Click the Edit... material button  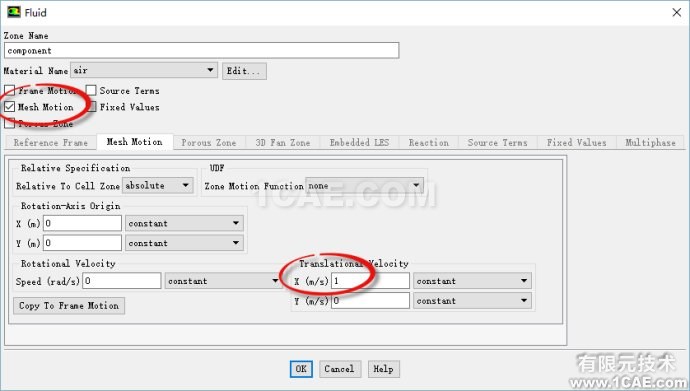pos(244,71)
